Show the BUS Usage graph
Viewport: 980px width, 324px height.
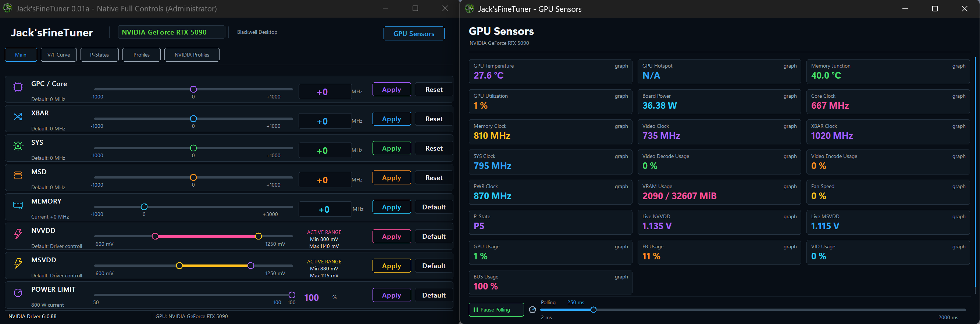(621, 277)
